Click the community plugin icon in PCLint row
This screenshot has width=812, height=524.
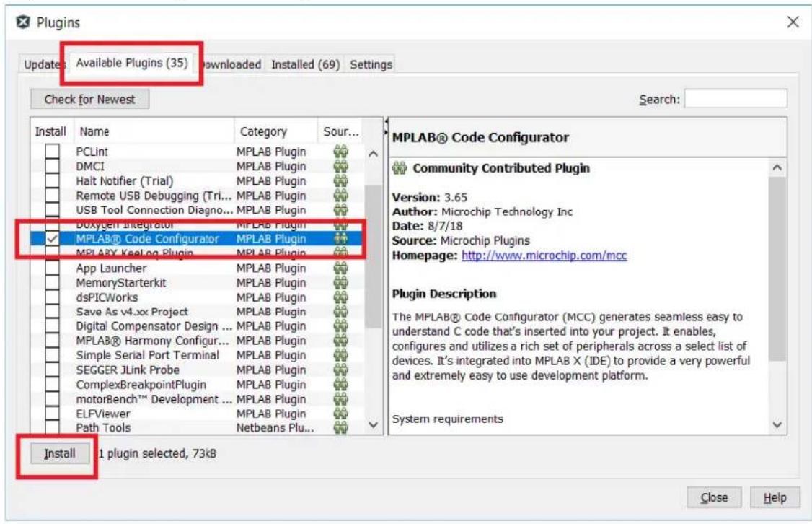coord(341,152)
